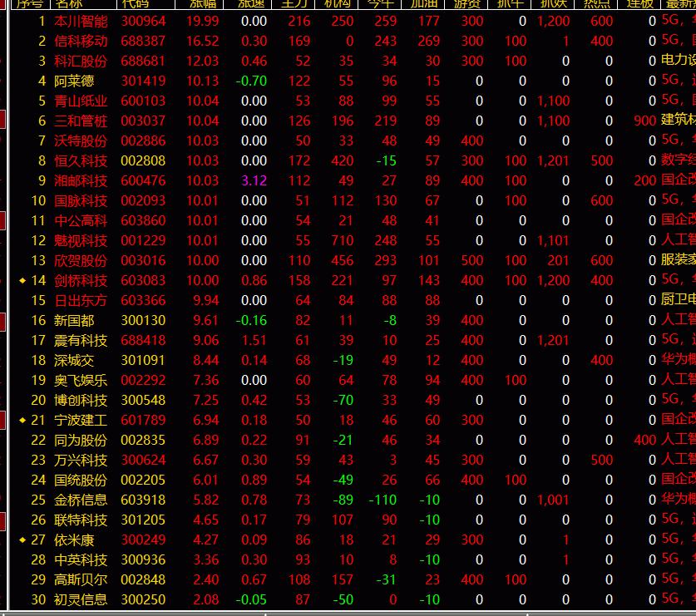Viewport: 696px width, 616px height.
Task: Select the green -89 value for 金桥信息
Action: pyautogui.click(x=343, y=500)
